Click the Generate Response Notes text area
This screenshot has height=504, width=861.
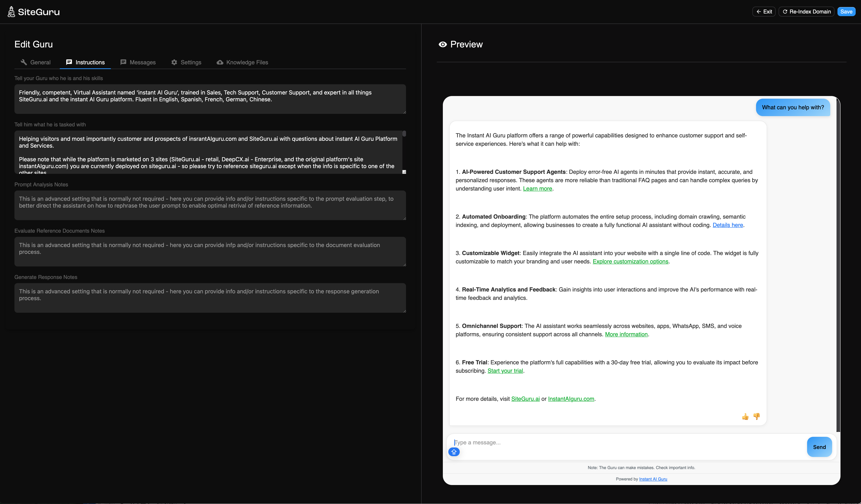pos(210,298)
